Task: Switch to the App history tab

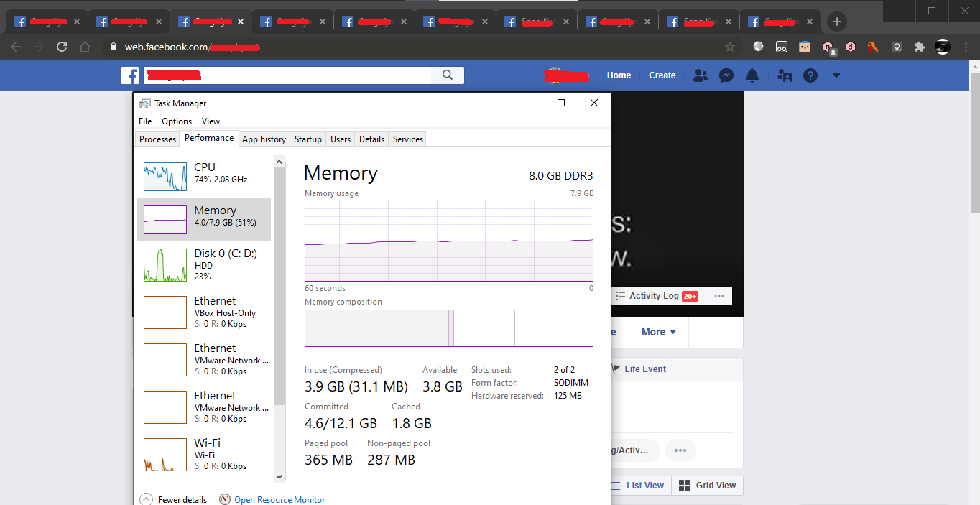Action: click(264, 139)
